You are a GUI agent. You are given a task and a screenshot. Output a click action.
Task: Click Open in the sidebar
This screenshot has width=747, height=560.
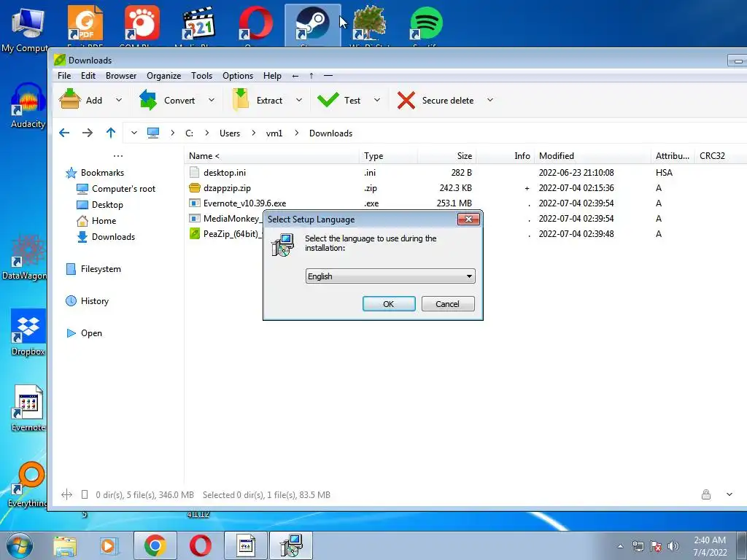point(84,332)
